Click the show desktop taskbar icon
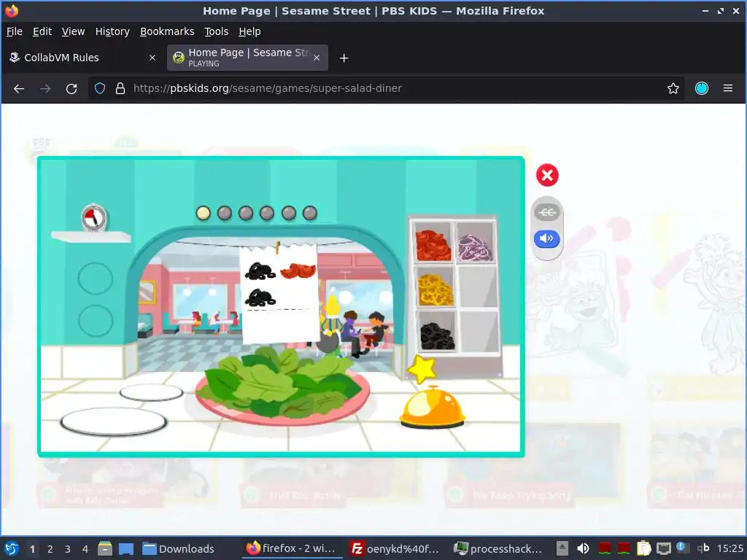 click(126, 549)
